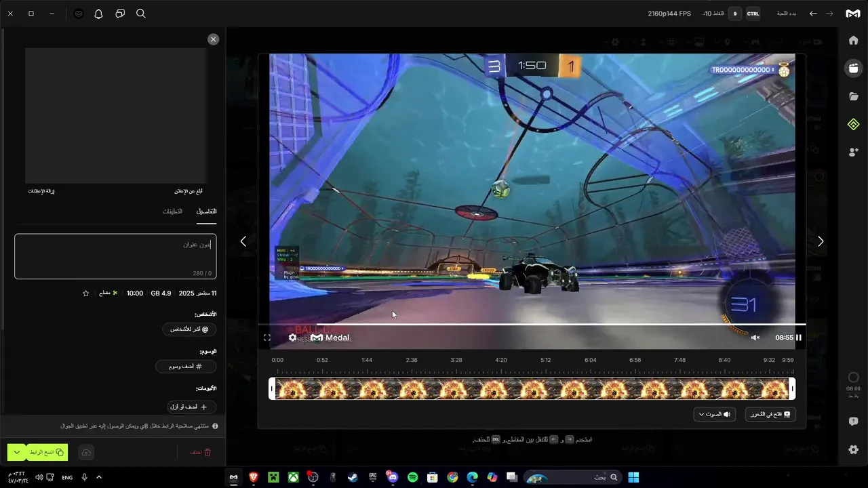Click the upload to cloud button

click(86, 452)
